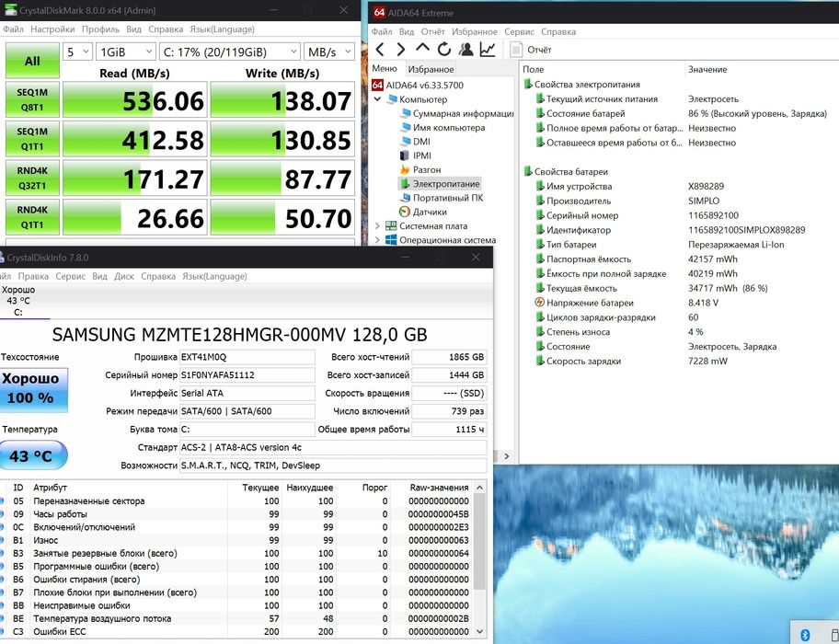
Task: Expand the Системная плата tree node
Action: pos(377,225)
